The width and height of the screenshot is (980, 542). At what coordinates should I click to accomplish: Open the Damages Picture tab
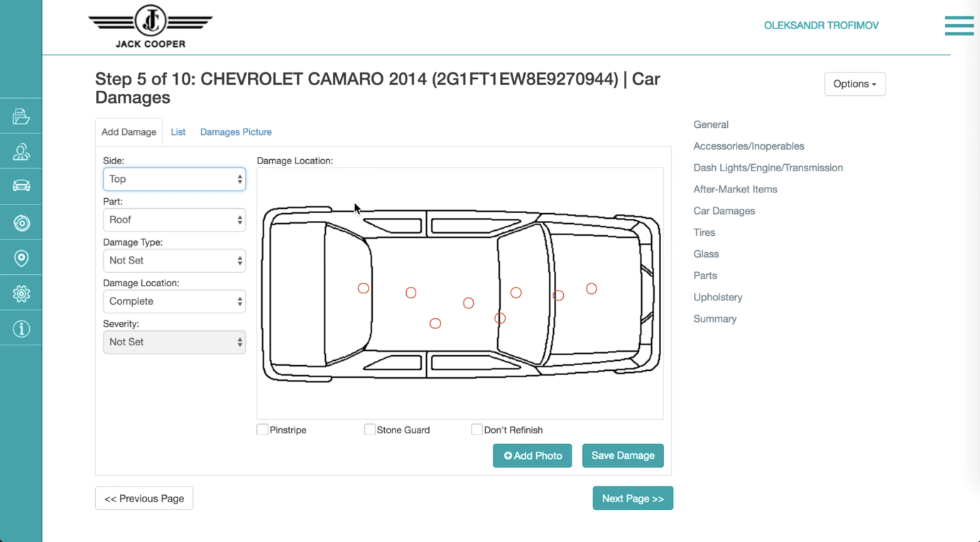(x=236, y=132)
